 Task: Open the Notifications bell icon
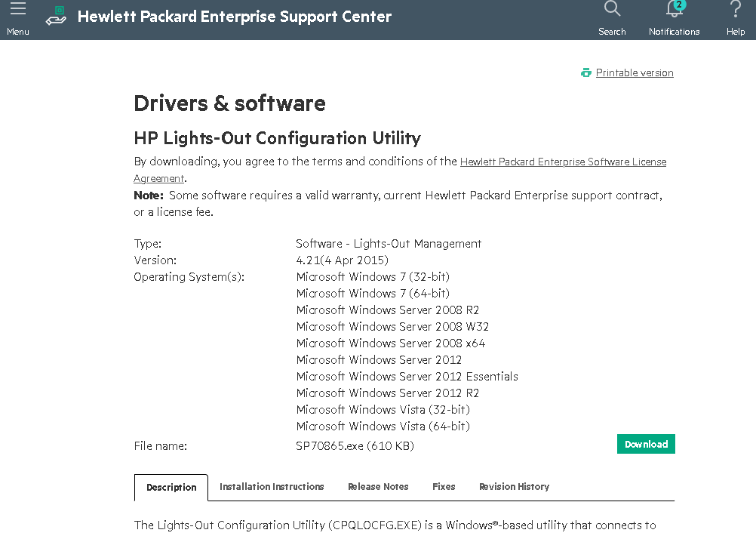pyautogui.click(x=673, y=11)
